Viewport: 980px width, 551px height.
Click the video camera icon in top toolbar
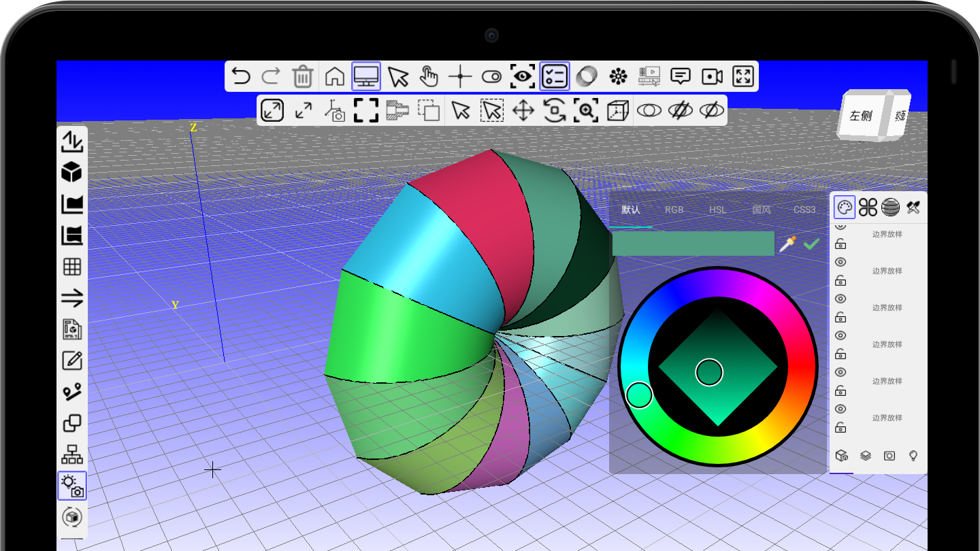click(x=712, y=76)
